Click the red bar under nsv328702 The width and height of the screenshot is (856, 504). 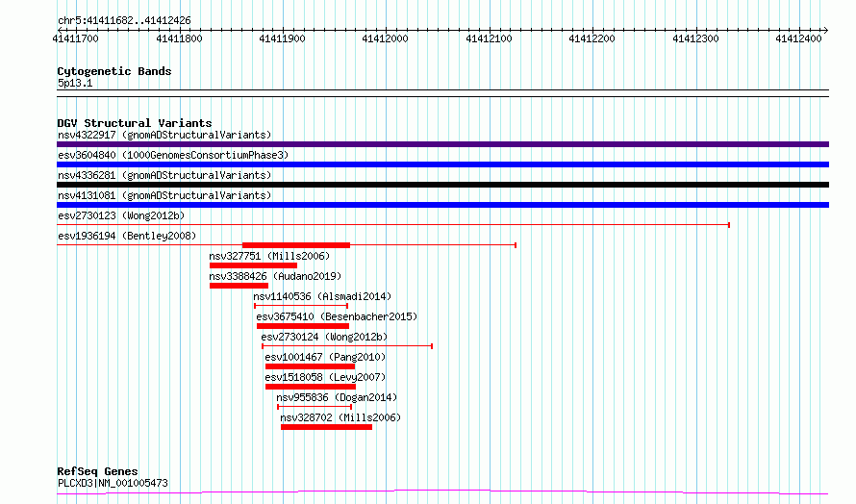(326, 427)
